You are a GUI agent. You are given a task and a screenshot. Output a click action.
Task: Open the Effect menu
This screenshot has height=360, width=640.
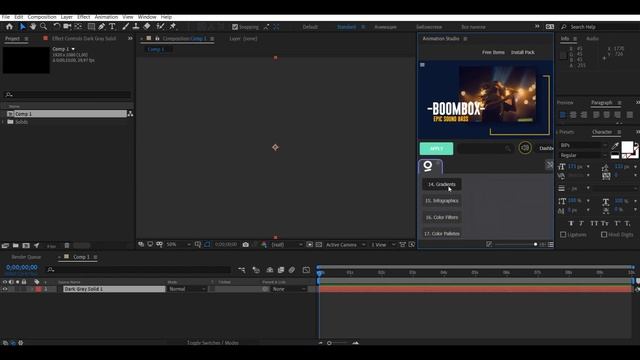[84, 17]
